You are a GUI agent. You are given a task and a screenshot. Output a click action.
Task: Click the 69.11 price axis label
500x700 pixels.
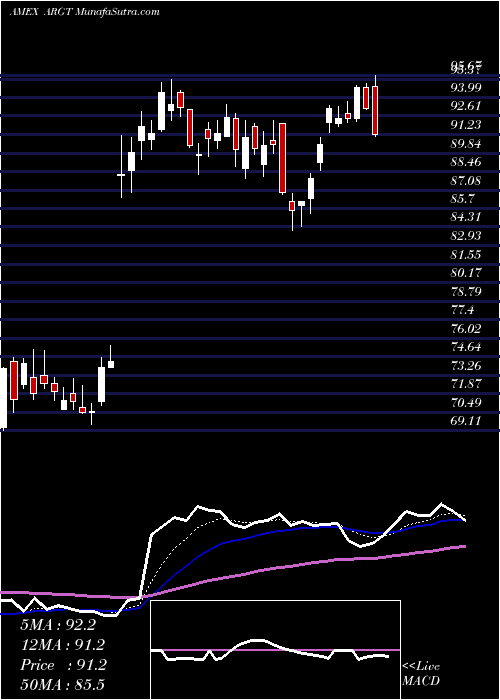click(466, 421)
